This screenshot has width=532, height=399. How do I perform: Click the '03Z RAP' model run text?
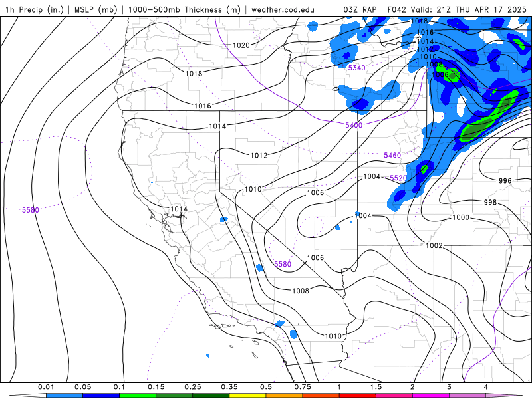[x=360, y=9]
